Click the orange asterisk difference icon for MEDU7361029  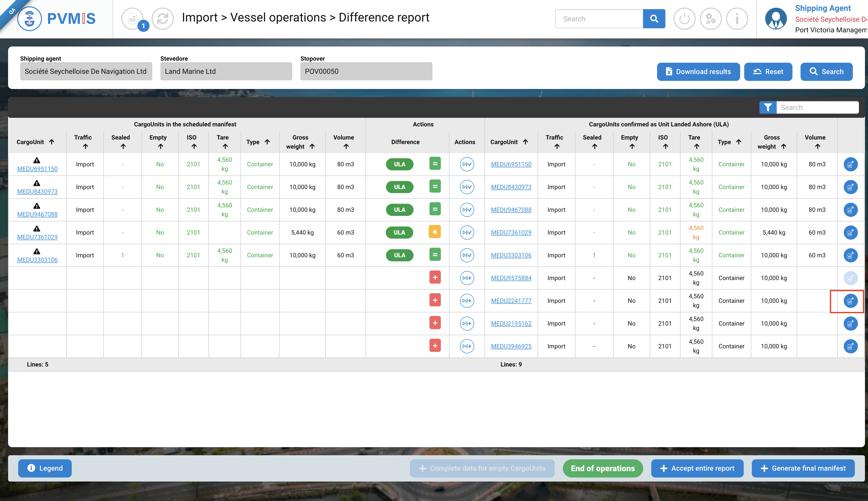tap(435, 232)
